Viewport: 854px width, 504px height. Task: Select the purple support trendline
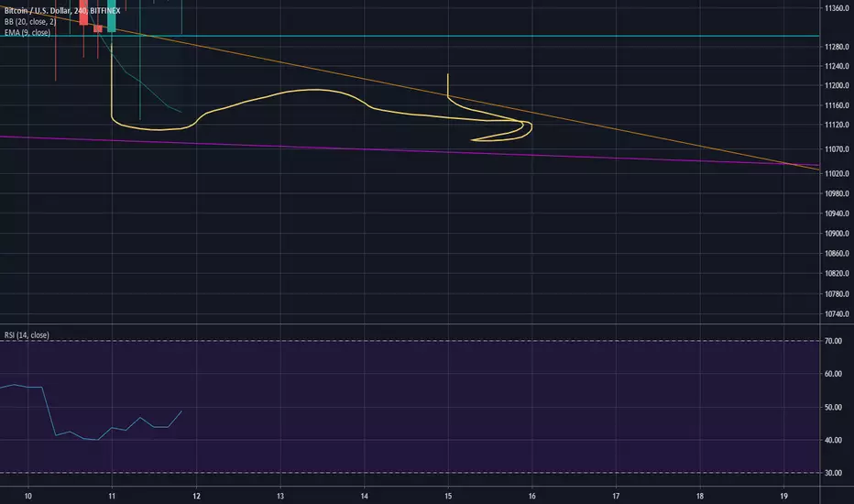tap(410, 150)
